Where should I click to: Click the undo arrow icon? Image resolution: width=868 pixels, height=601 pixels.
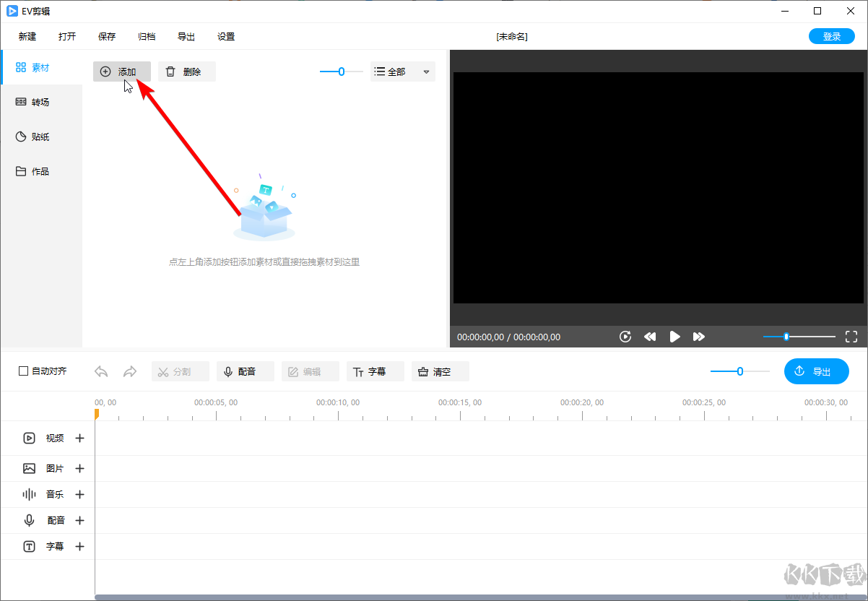pyautogui.click(x=100, y=371)
